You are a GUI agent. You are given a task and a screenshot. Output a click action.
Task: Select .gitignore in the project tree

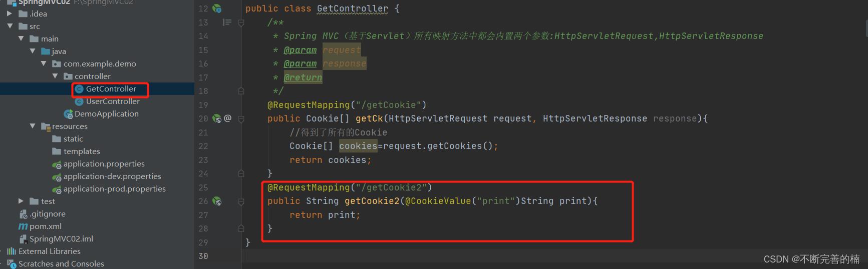click(x=48, y=213)
